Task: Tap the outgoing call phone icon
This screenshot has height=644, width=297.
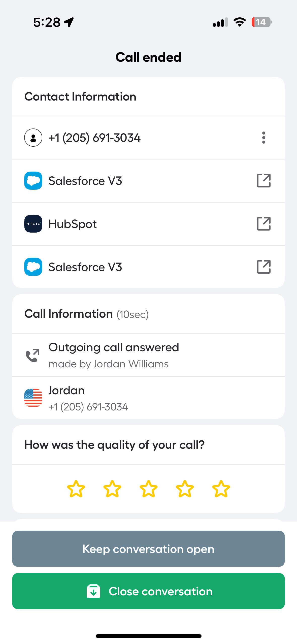Action: click(x=33, y=355)
